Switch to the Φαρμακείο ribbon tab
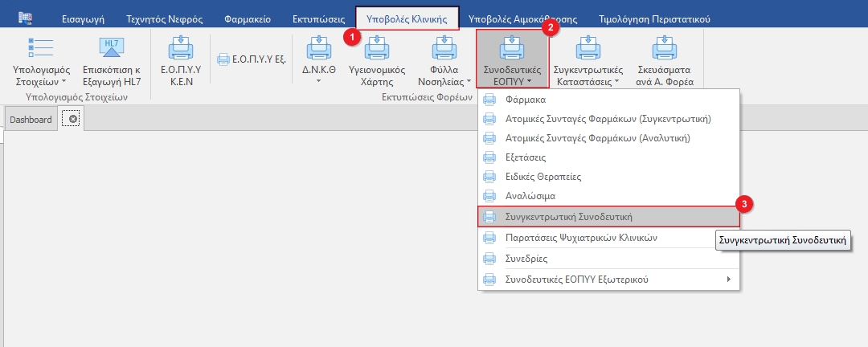The image size is (868, 347). [246, 18]
